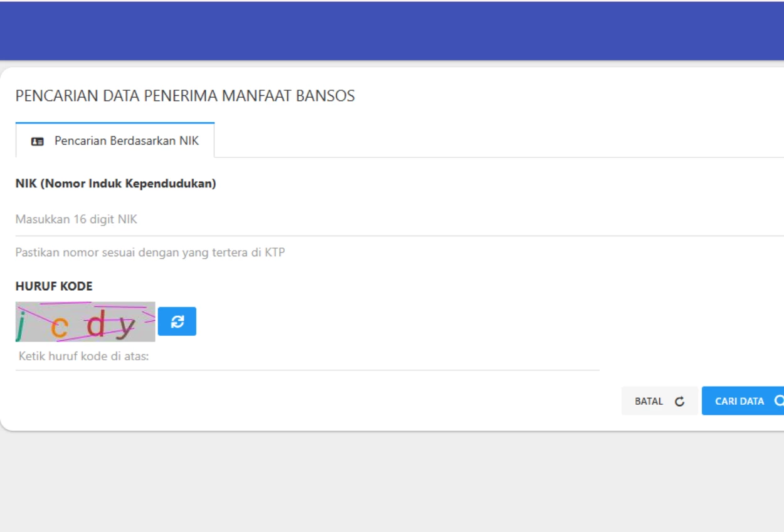Click the NIK (Nomor Induk Kependudukan) label
This screenshot has height=532, width=784.
click(x=116, y=184)
